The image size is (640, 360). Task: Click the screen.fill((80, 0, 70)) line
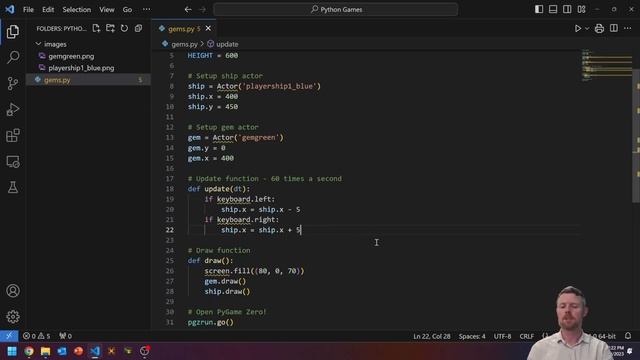(254, 271)
